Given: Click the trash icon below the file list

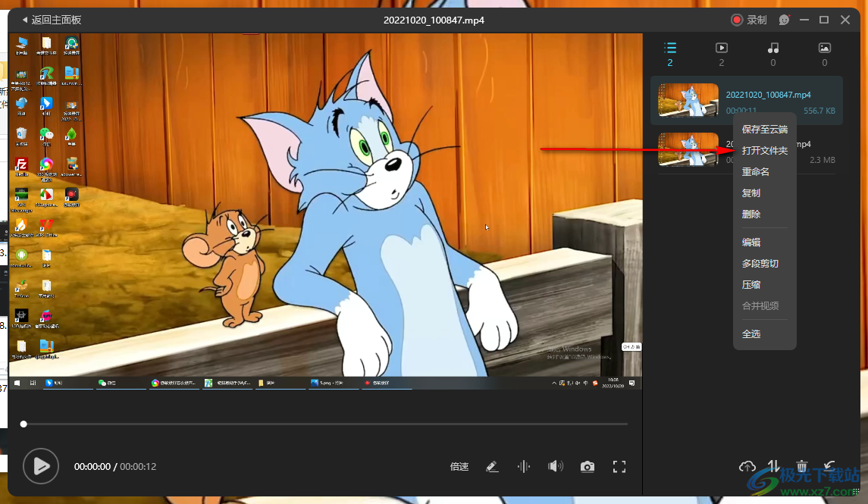Looking at the screenshot, I should 801,466.
